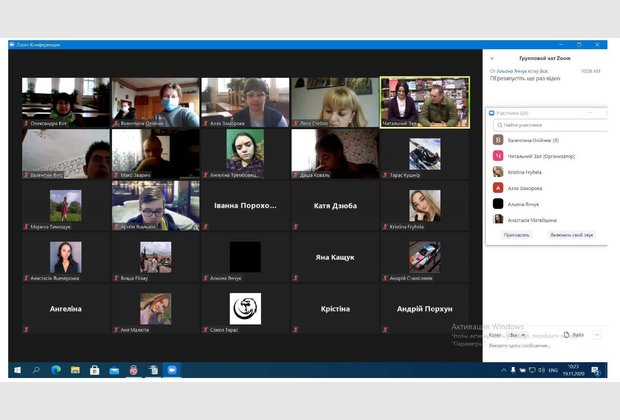The image size is (620, 420).
Task: Select Іванна Порохо... participant tile
Action: pos(245,206)
